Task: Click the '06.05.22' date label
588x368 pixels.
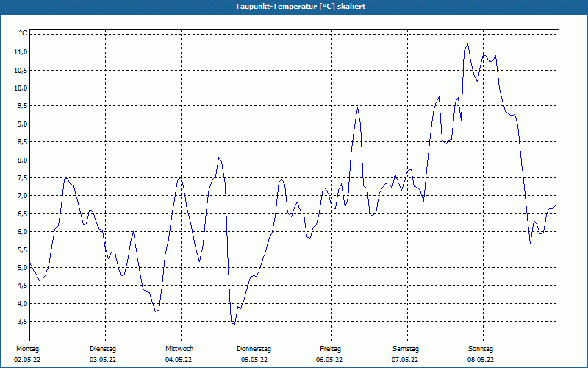Action: click(x=329, y=360)
